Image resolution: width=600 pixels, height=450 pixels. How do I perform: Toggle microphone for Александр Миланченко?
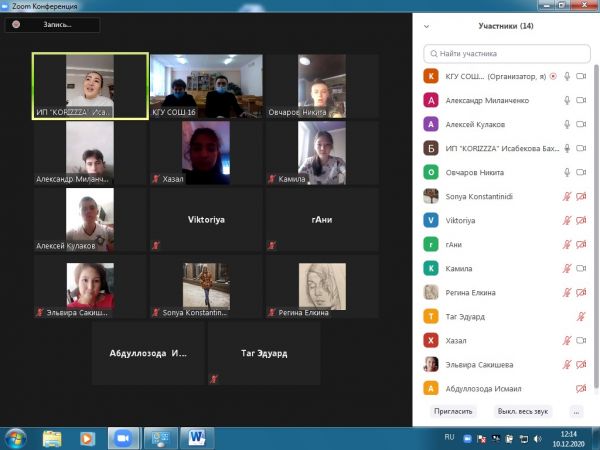pos(567,100)
